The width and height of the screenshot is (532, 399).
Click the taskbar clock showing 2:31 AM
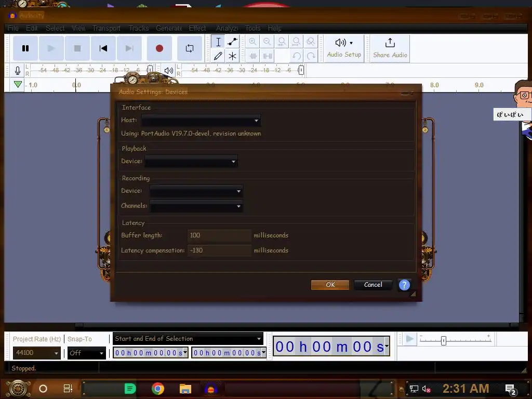[x=465, y=389]
